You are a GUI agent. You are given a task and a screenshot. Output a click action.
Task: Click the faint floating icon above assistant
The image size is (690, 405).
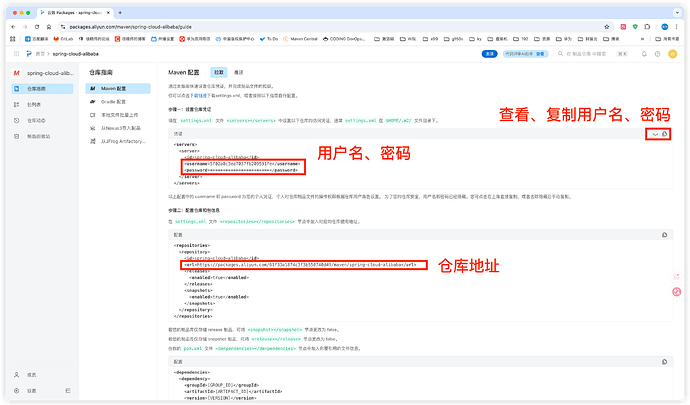(677, 277)
